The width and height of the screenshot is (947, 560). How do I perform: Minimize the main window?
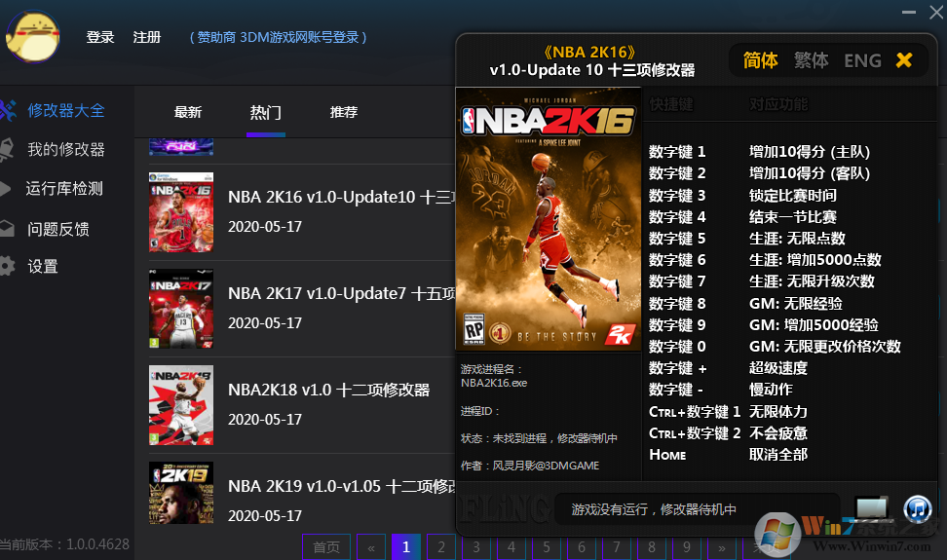click(x=908, y=12)
